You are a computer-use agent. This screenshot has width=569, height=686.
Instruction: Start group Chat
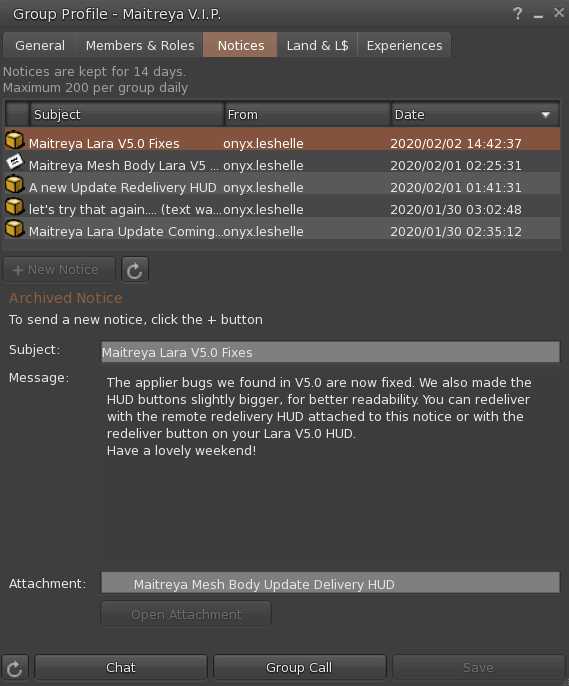coord(121,668)
